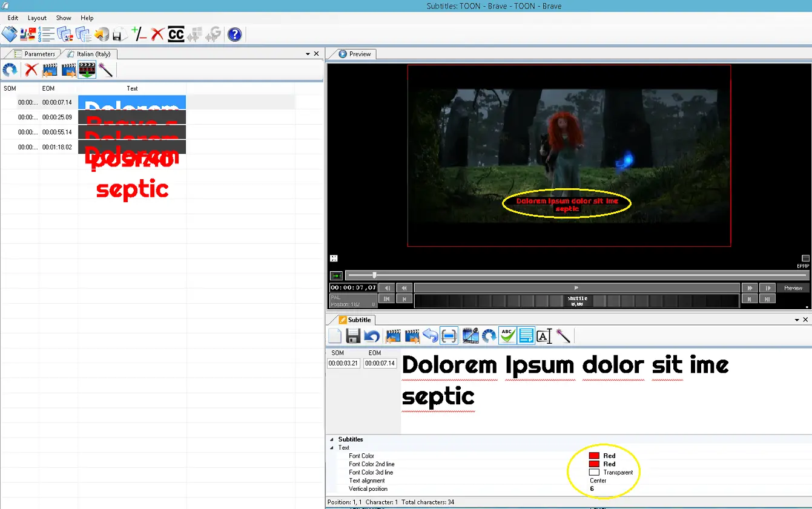Click the Preview button beside the player controls
The image size is (812, 509).
(x=793, y=288)
